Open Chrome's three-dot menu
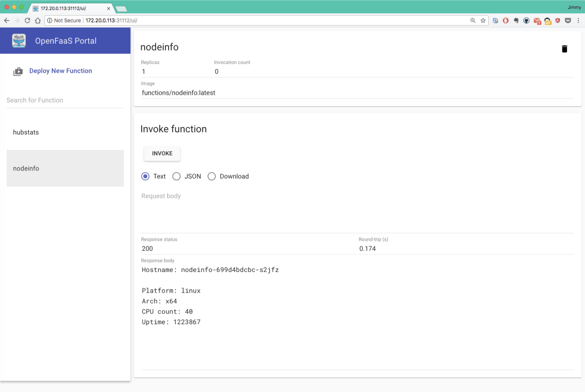Viewport: 585px width, 392px height. 579,21
